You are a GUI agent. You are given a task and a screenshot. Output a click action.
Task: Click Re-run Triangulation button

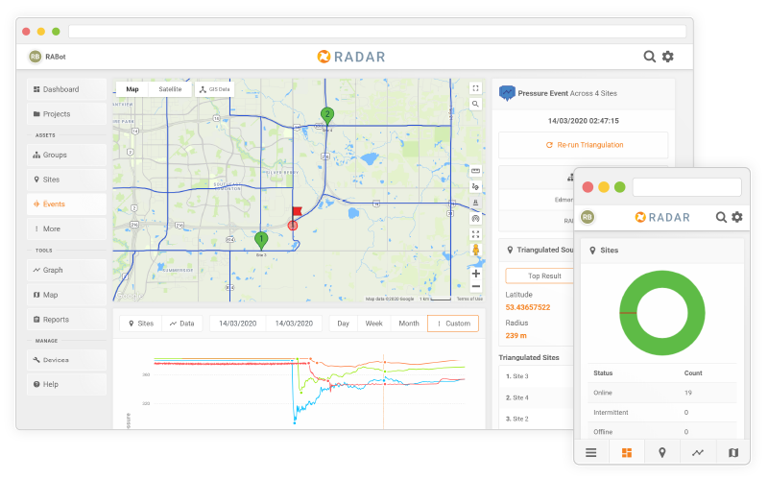point(584,145)
